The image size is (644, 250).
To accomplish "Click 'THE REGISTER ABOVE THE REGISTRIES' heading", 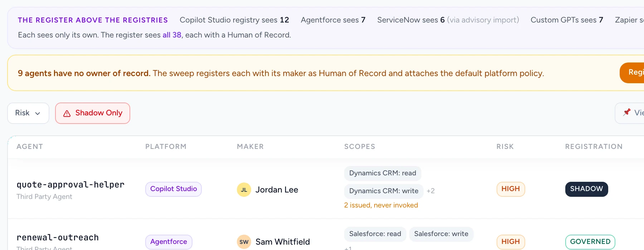I will click(x=93, y=20).
